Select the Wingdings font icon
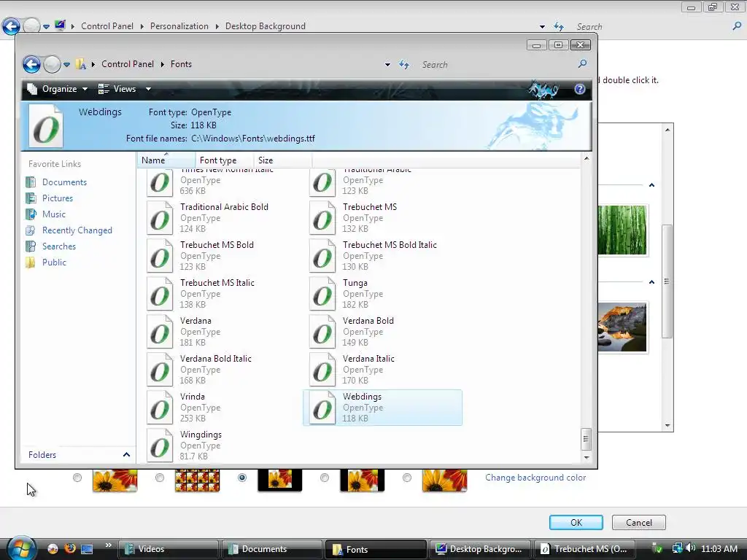The height and width of the screenshot is (560, 747). pos(160,446)
